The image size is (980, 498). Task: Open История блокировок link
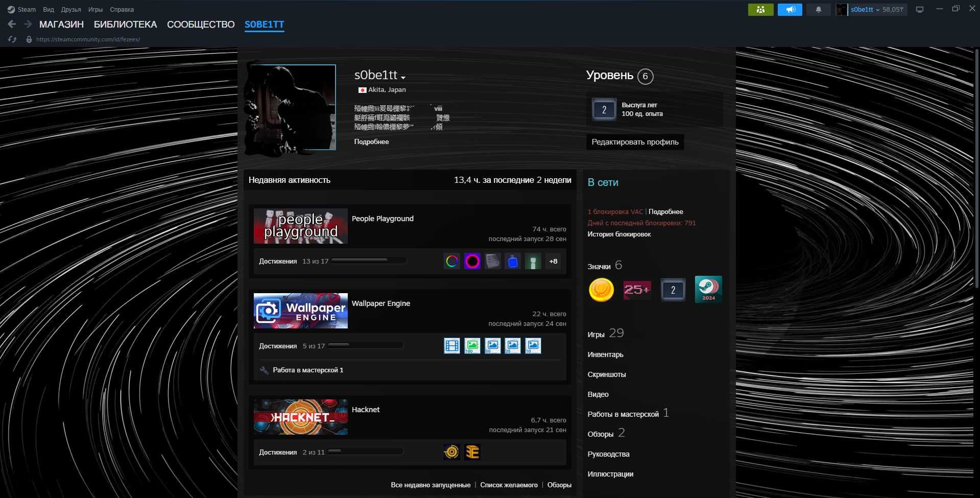tap(619, 234)
